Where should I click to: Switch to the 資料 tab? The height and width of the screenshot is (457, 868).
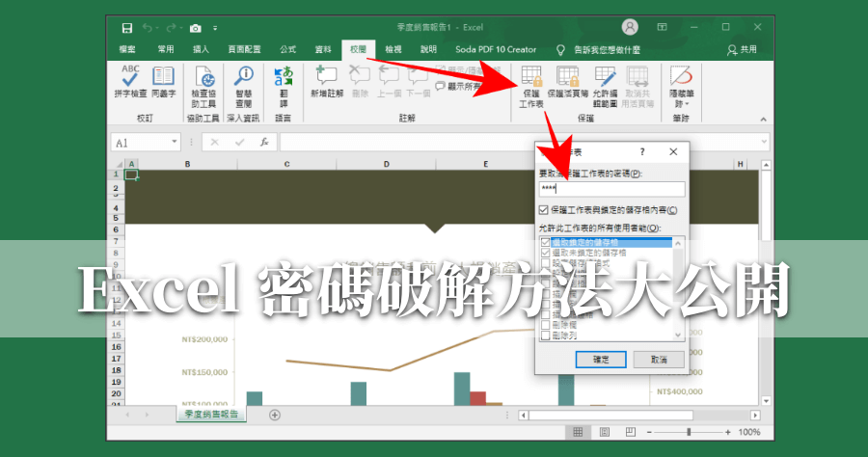pyautogui.click(x=323, y=50)
